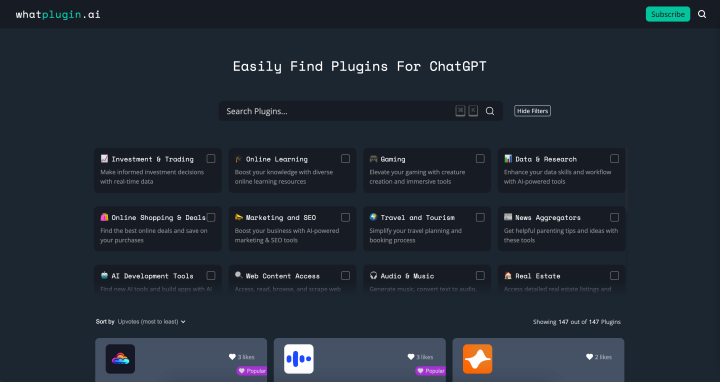Select the Audio & Music checkbox
The image size is (720, 382).
[480, 275]
